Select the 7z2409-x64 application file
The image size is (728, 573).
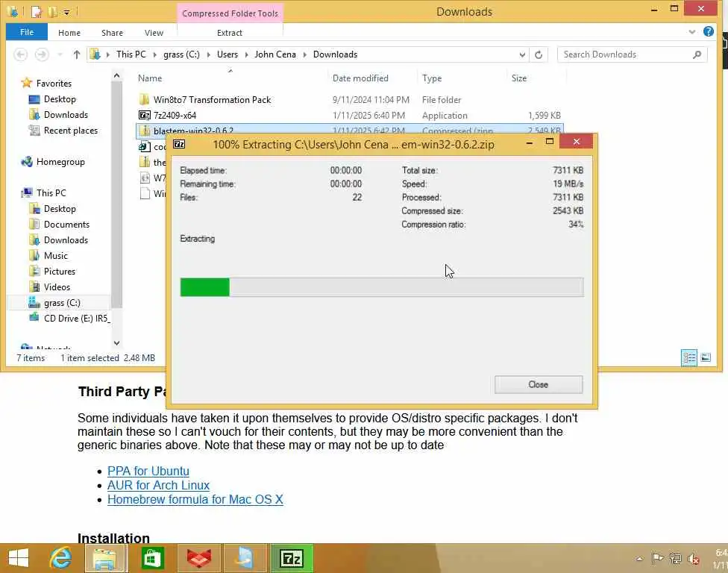(175, 115)
